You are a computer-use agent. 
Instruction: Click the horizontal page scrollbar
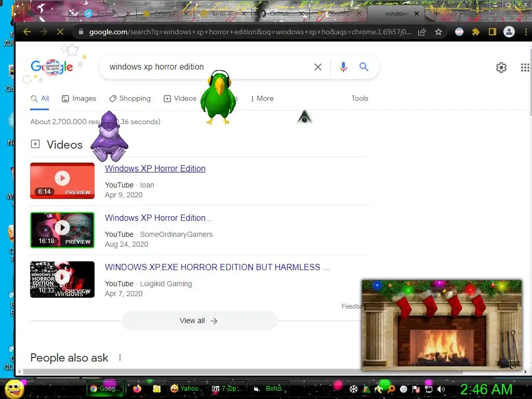[x=243, y=372]
